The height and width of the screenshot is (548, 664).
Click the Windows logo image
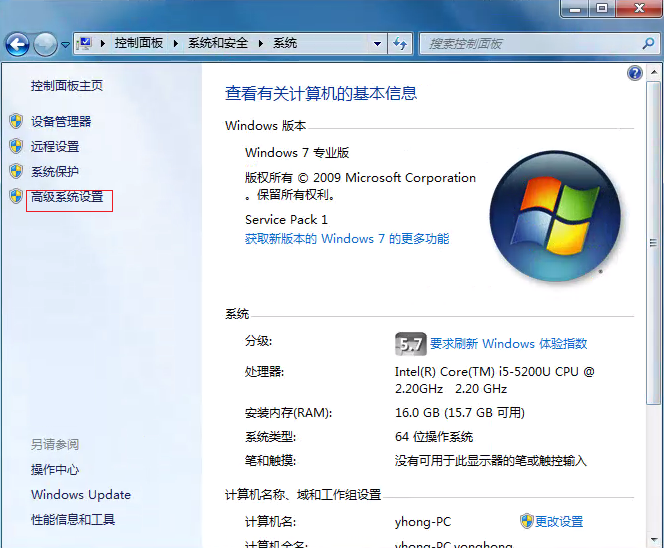click(x=555, y=216)
